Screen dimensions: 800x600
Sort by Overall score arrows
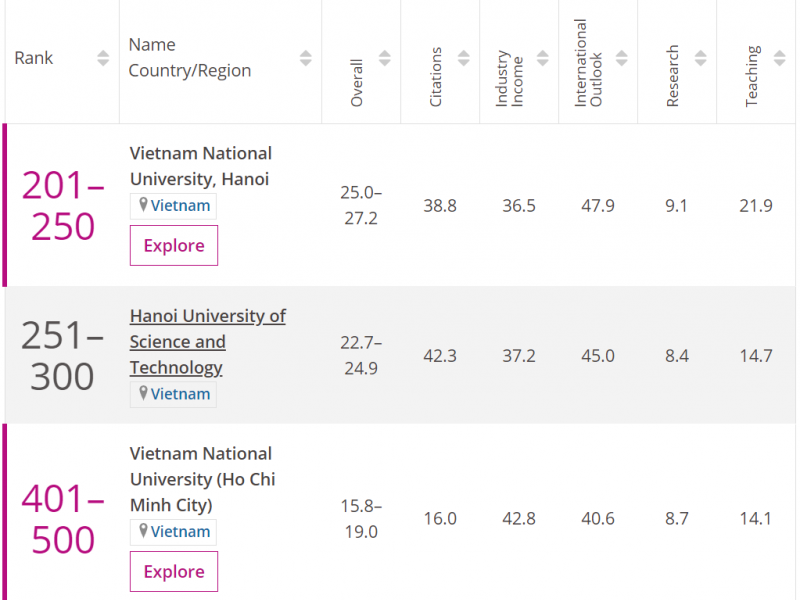pos(385,58)
